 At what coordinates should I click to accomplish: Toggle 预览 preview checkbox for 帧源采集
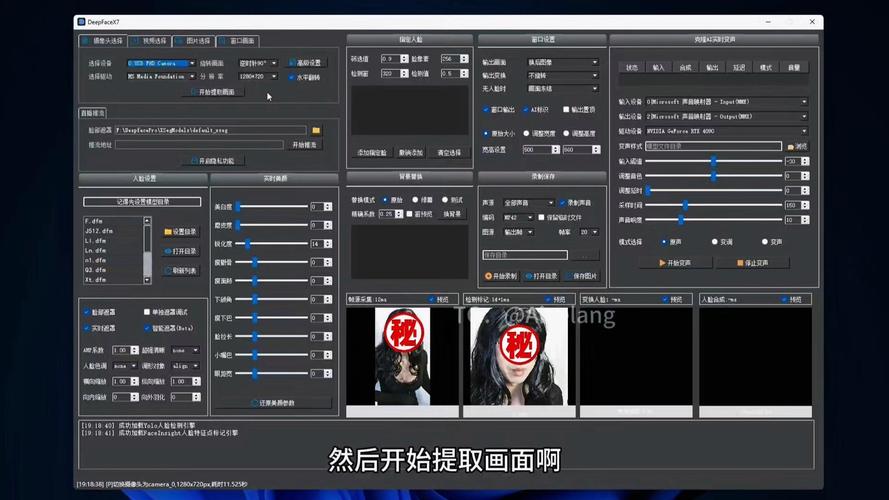click(x=432, y=299)
